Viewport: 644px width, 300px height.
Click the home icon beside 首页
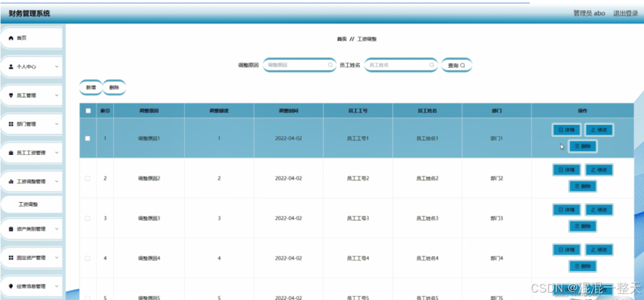tap(11, 38)
